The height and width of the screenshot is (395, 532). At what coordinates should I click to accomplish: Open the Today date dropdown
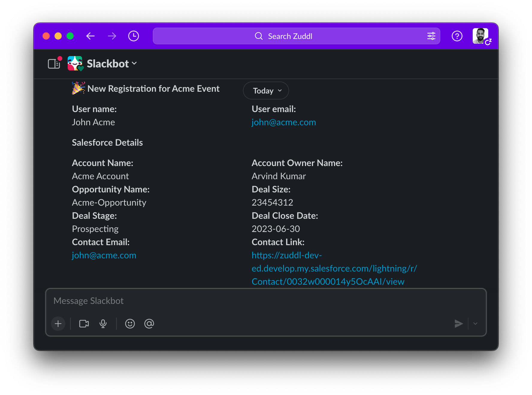266,91
